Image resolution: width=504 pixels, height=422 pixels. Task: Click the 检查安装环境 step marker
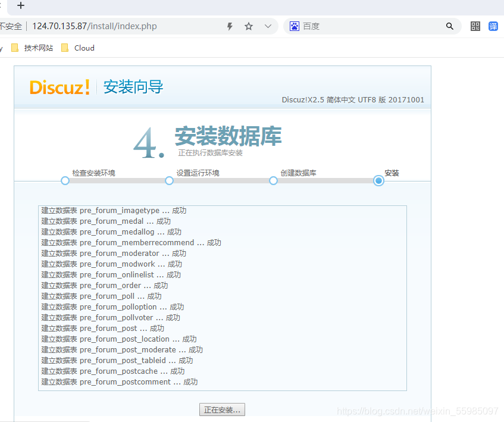click(x=65, y=180)
